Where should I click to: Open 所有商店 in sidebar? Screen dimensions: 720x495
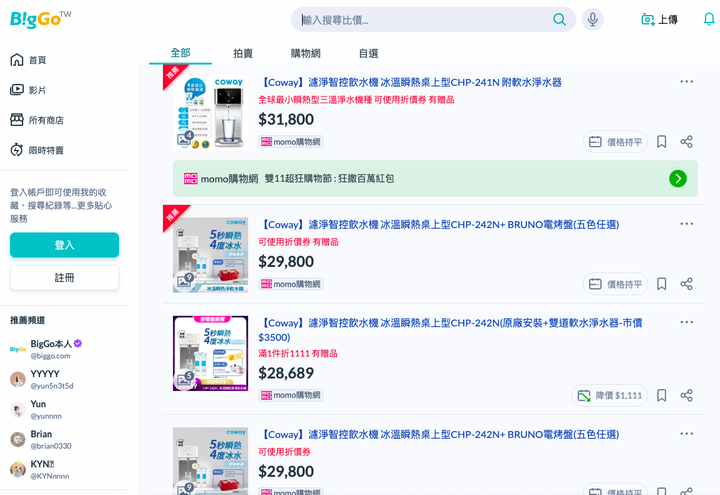coord(37,120)
